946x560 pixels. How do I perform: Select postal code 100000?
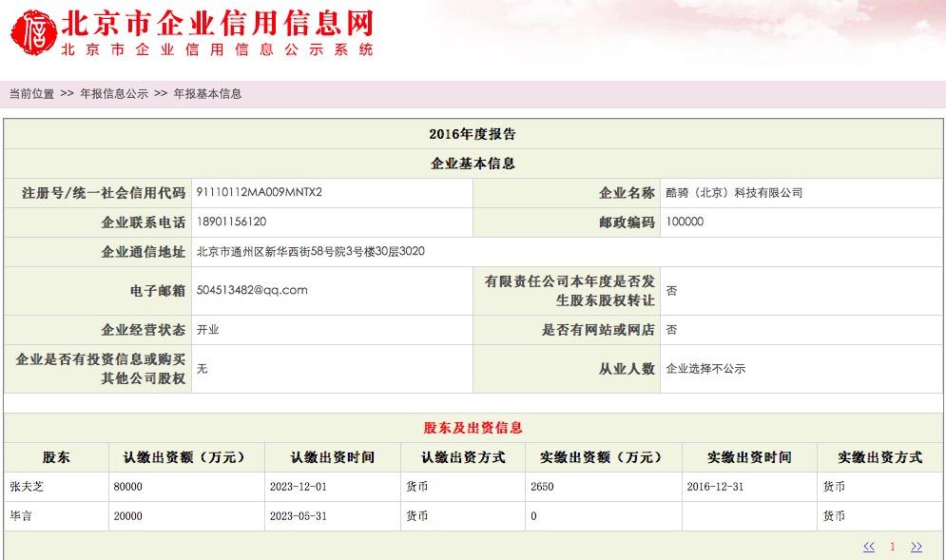coord(685,222)
